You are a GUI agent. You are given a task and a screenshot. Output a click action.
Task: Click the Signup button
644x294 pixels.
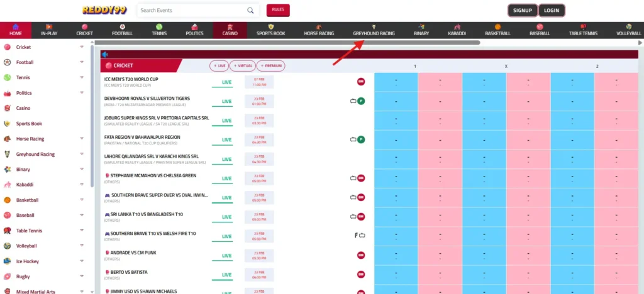pos(523,11)
